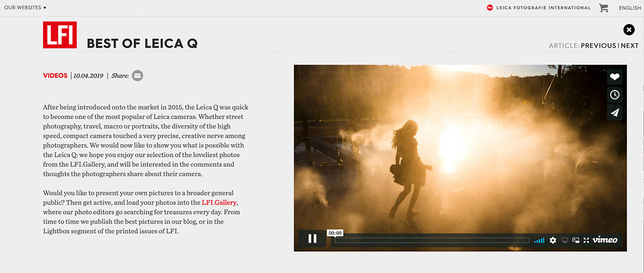Enable picture-in-picture mode

click(x=576, y=240)
